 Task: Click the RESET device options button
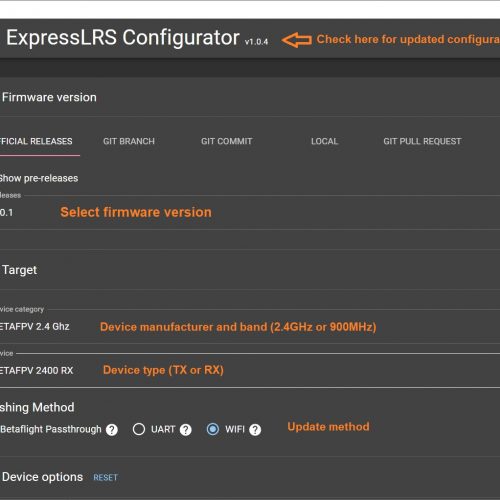pyautogui.click(x=105, y=478)
